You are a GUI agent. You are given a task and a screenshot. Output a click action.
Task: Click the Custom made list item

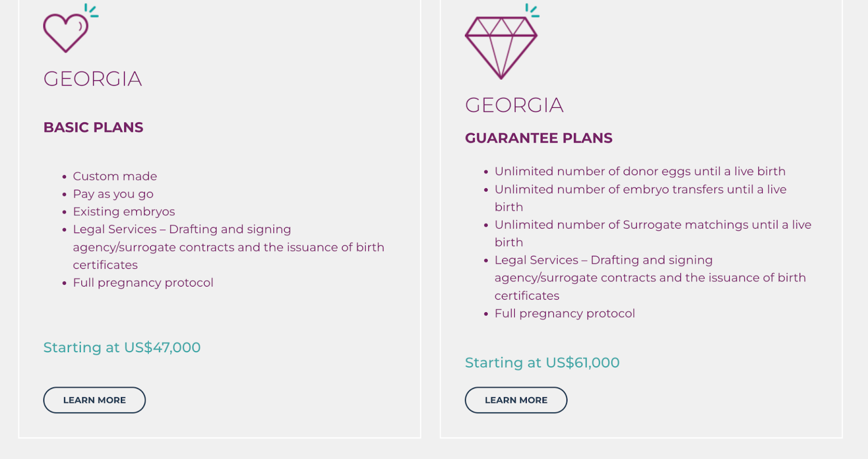[115, 176]
